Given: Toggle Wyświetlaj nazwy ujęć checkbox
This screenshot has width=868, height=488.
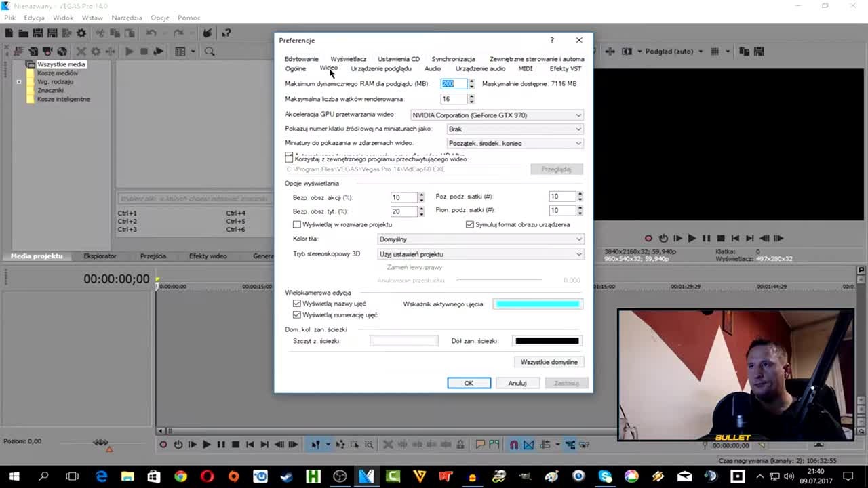Looking at the screenshot, I should (x=296, y=304).
